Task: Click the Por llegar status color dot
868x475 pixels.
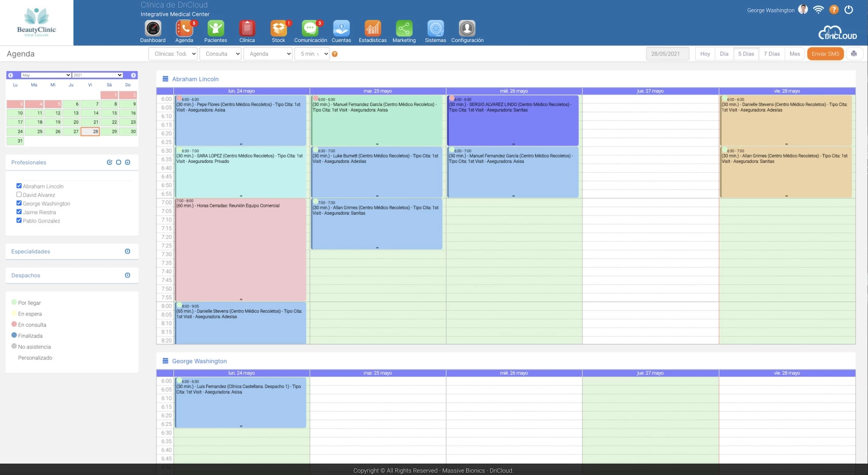Action: (14, 302)
